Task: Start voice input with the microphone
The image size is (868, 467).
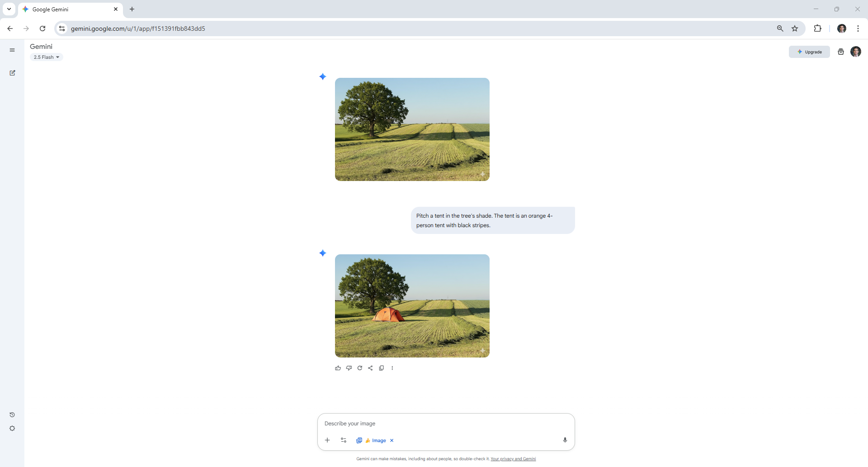Action: (x=565, y=440)
